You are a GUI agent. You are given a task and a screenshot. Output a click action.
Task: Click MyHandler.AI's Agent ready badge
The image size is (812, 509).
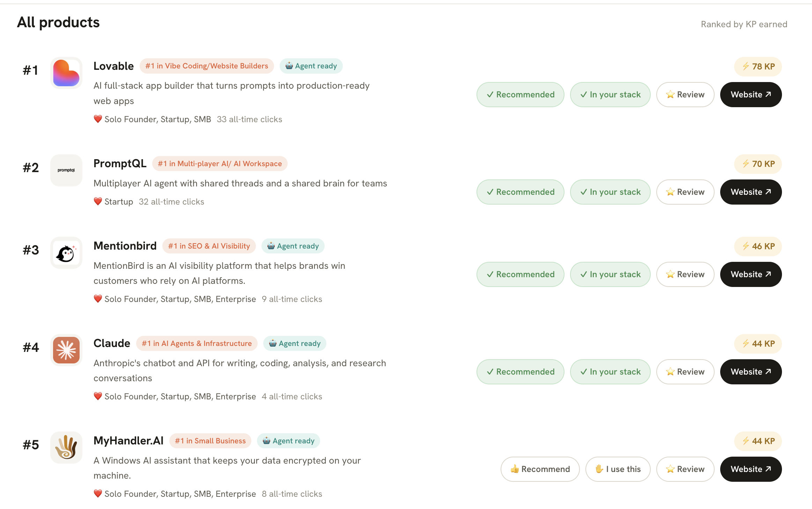(288, 441)
